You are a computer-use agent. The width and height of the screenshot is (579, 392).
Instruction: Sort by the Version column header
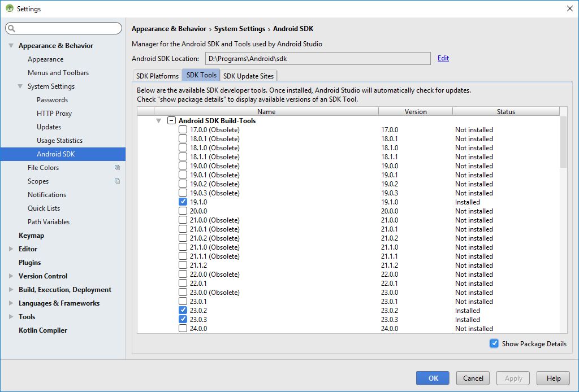[416, 111]
